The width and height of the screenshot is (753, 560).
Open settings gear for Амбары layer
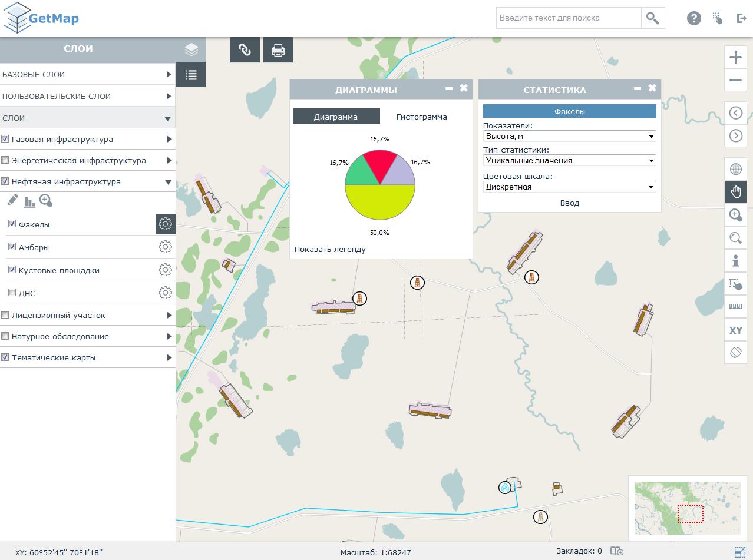point(165,247)
